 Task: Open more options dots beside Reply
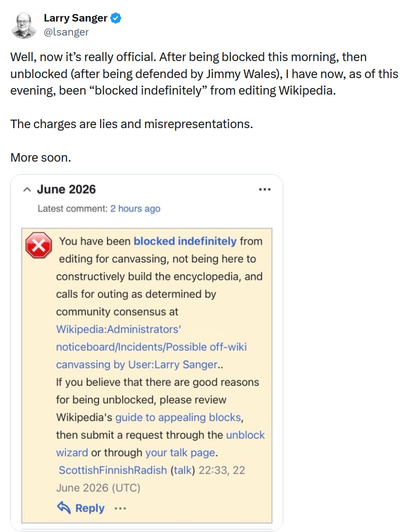click(x=121, y=508)
